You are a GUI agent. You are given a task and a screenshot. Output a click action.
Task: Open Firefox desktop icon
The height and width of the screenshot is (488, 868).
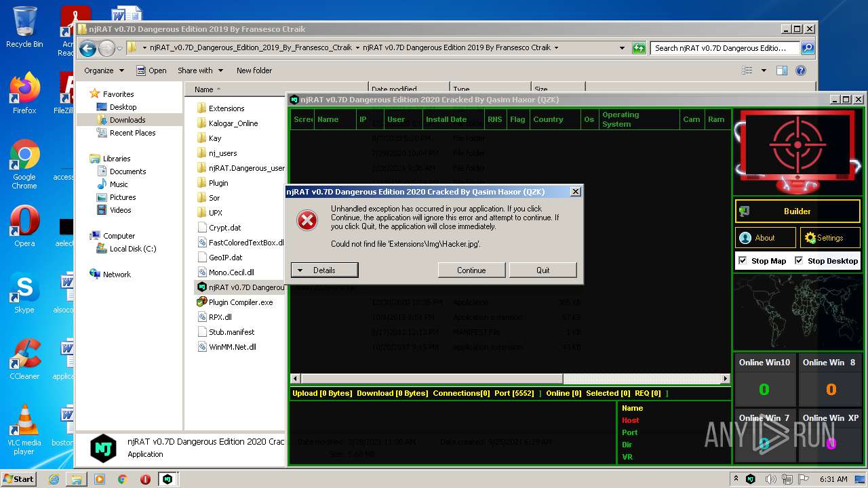[x=24, y=94]
